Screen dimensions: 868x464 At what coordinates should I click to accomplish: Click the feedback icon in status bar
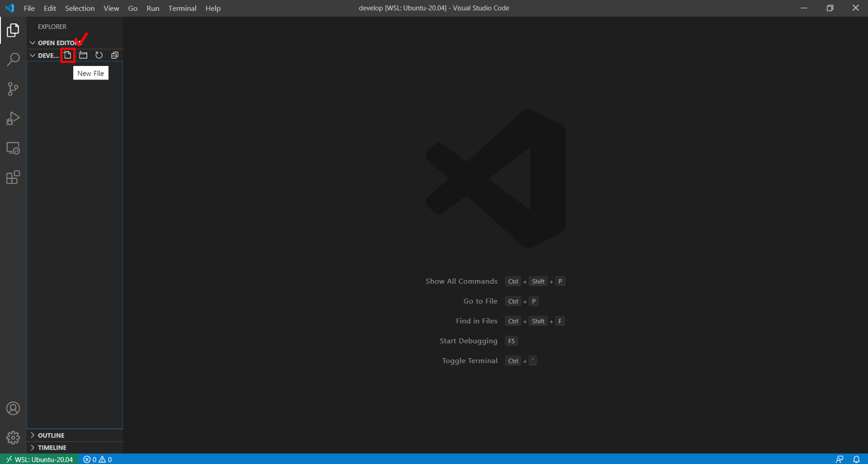(840, 459)
